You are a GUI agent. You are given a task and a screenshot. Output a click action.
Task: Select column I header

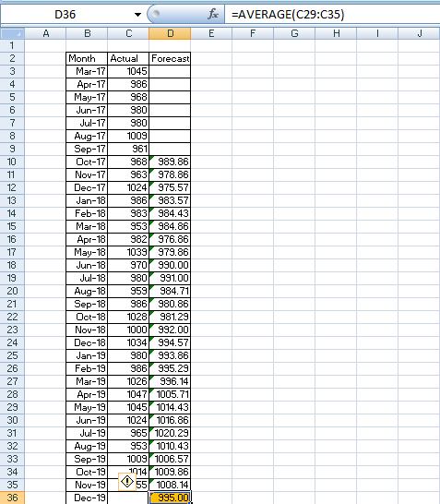pos(377,33)
